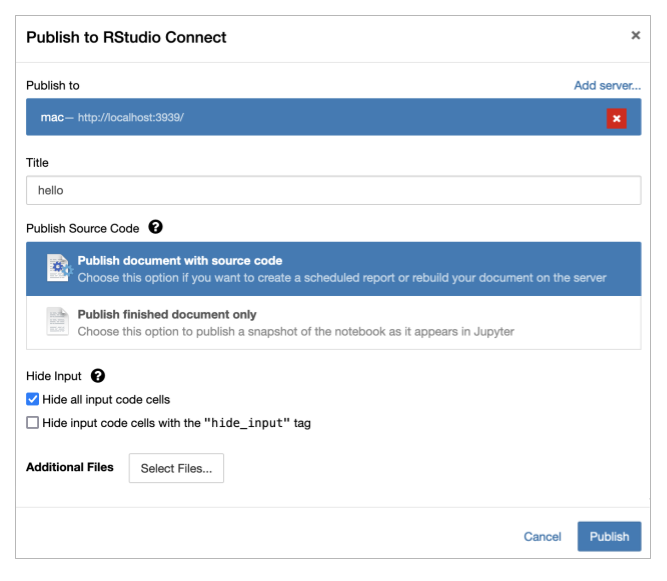The width and height of the screenshot is (667, 581).
Task: Click the notebook snapshot description text
Action: [296, 331]
